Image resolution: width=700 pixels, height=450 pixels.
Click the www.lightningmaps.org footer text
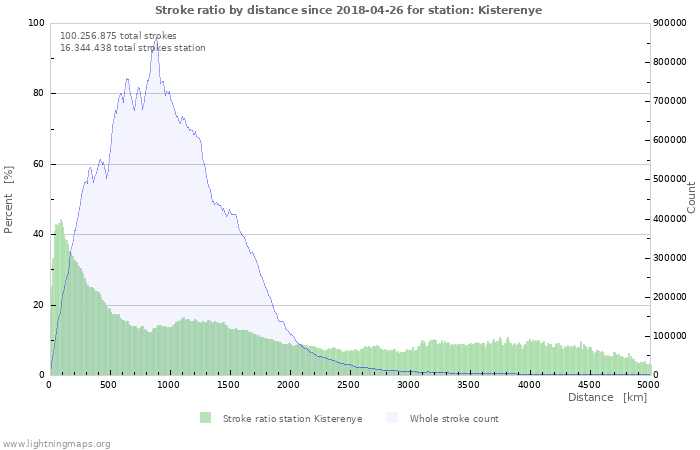click(x=56, y=444)
